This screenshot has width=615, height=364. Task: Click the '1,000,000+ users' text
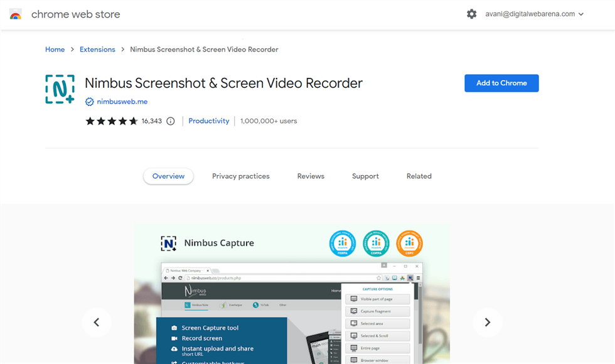(269, 120)
